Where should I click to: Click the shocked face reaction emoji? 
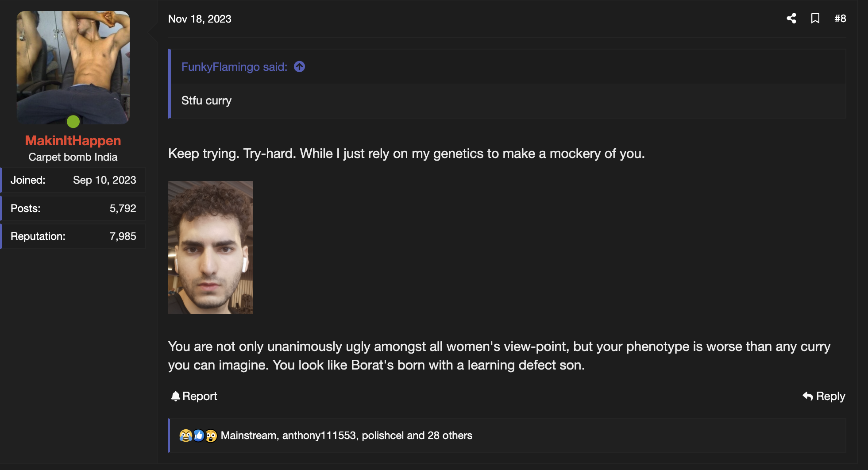[211, 435]
